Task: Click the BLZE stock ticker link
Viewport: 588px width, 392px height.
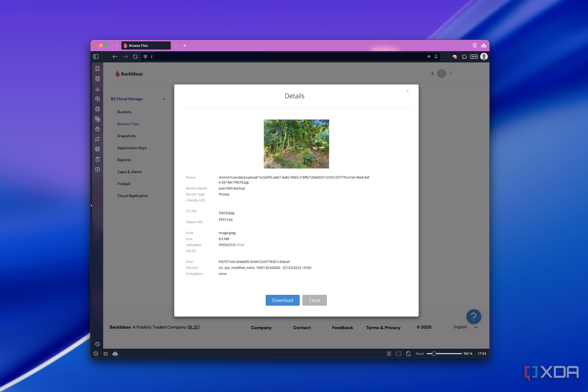Action: point(194,327)
